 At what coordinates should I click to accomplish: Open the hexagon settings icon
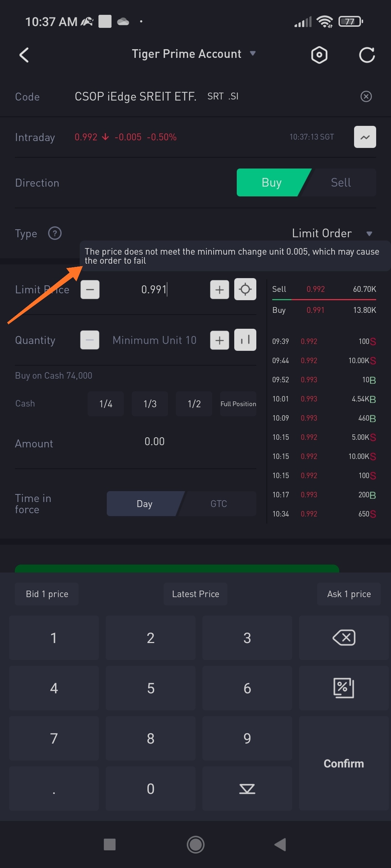[x=319, y=55]
